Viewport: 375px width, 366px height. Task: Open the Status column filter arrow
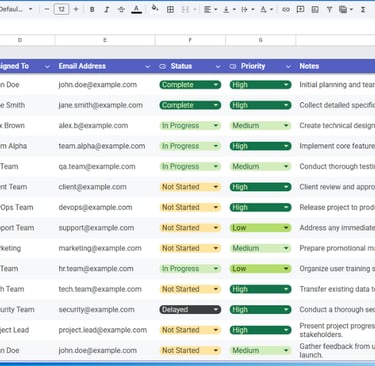(x=218, y=66)
